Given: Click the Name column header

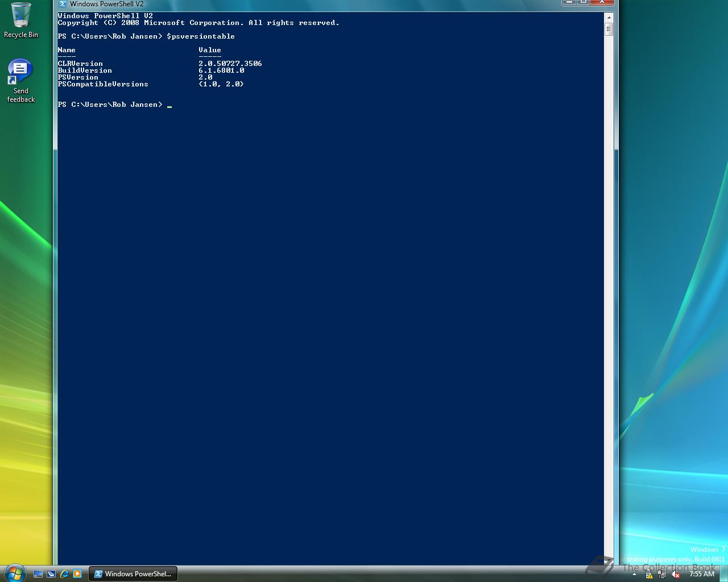Looking at the screenshot, I should (67, 50).
